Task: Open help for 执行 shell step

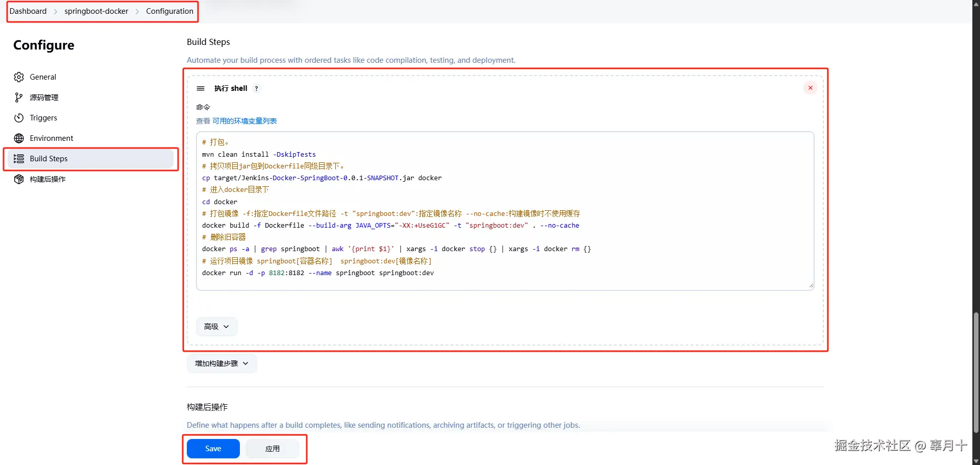Action: click(256, 88)
